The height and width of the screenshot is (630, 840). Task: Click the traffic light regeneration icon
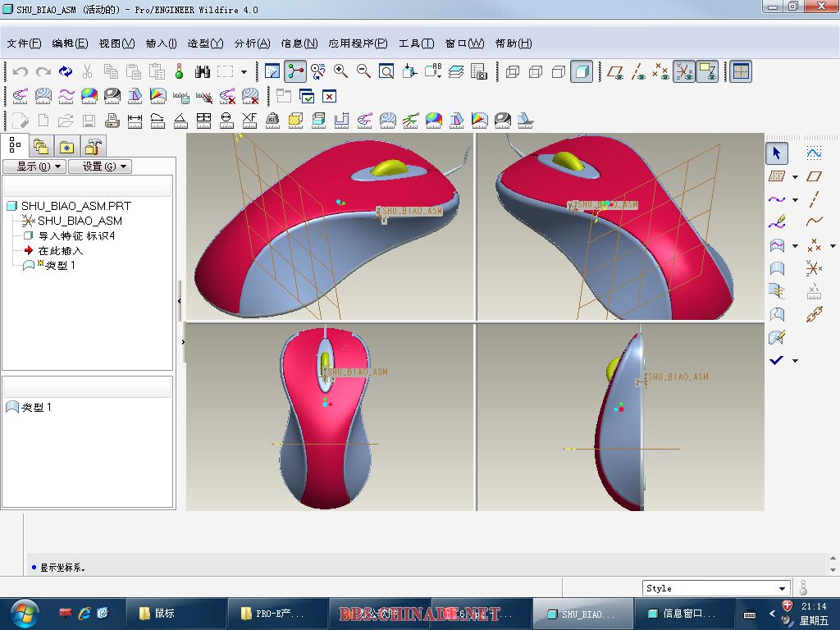tap(180, 72)
